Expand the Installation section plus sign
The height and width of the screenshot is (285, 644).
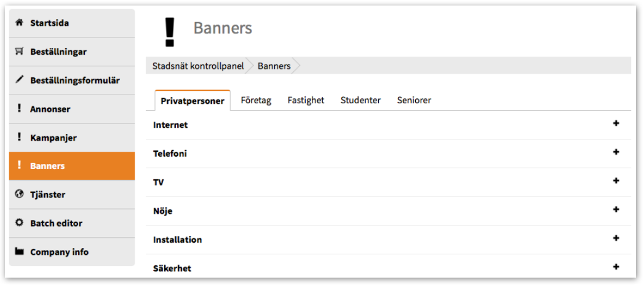[616, 238]
